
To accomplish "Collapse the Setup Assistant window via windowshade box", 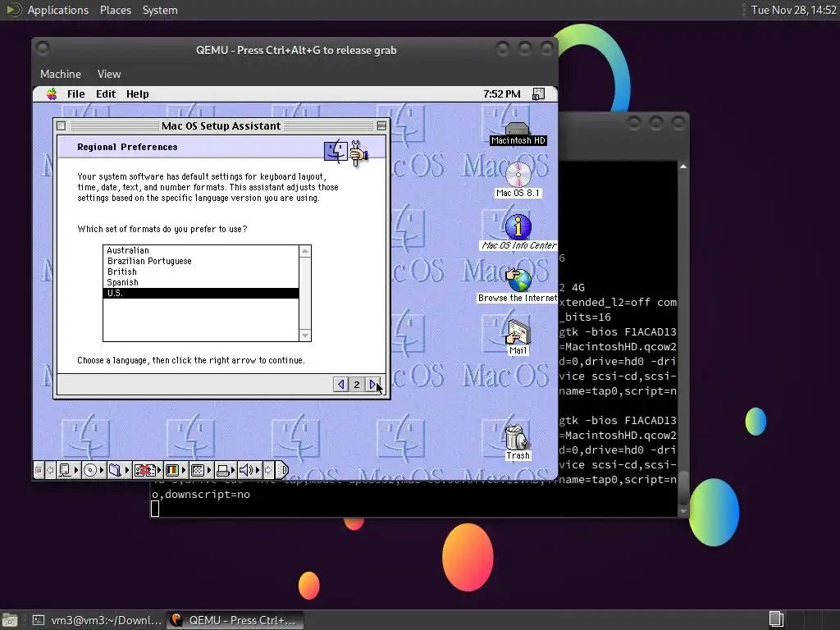I will tap(381, 126).
